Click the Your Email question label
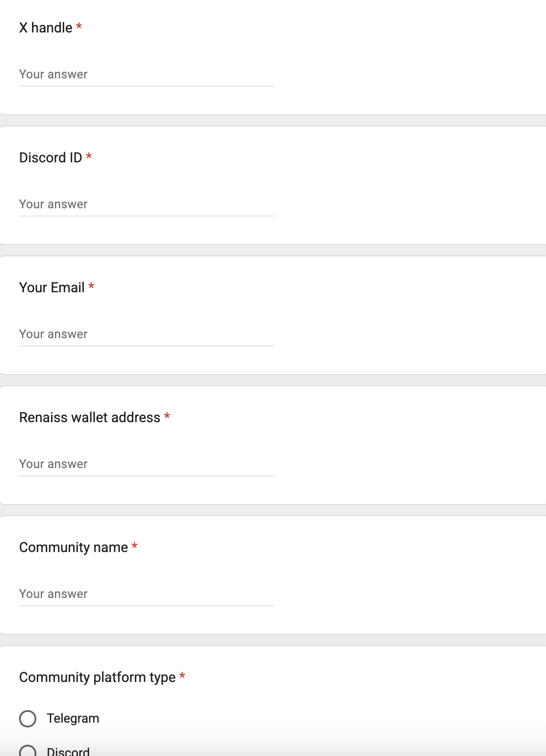This screenshot has width=546, height=756. pos(52,288)
